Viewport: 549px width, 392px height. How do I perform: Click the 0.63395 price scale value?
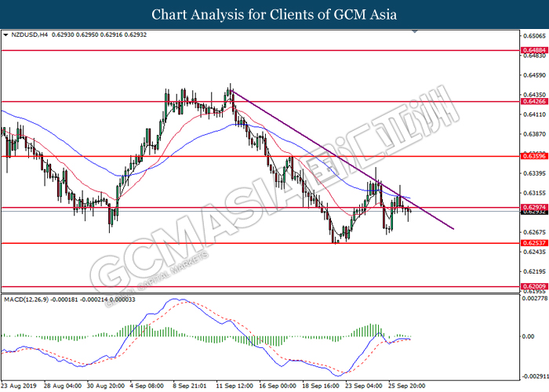[535, 173]
